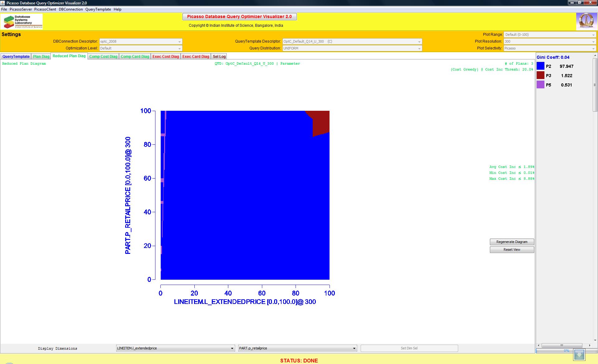Click the down-arrow icon in the corner
This screenshot has width=598, height=364.
(579, 354)
